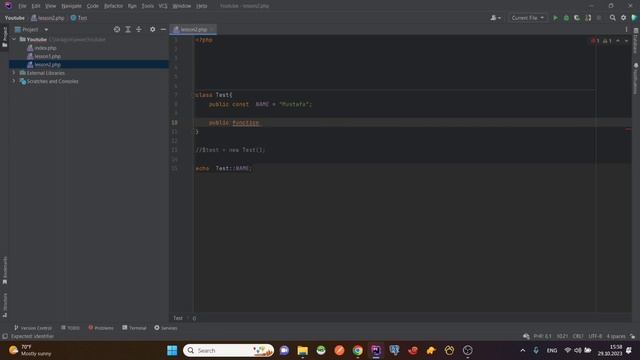Open the Refactor menu
This screenshot has height=360, width=640.
pos(113,6)
